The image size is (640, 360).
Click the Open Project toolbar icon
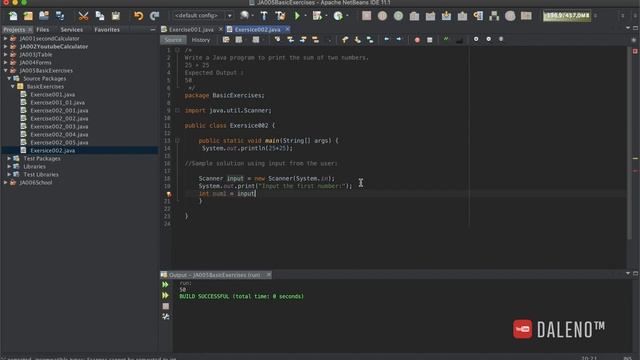44,16
